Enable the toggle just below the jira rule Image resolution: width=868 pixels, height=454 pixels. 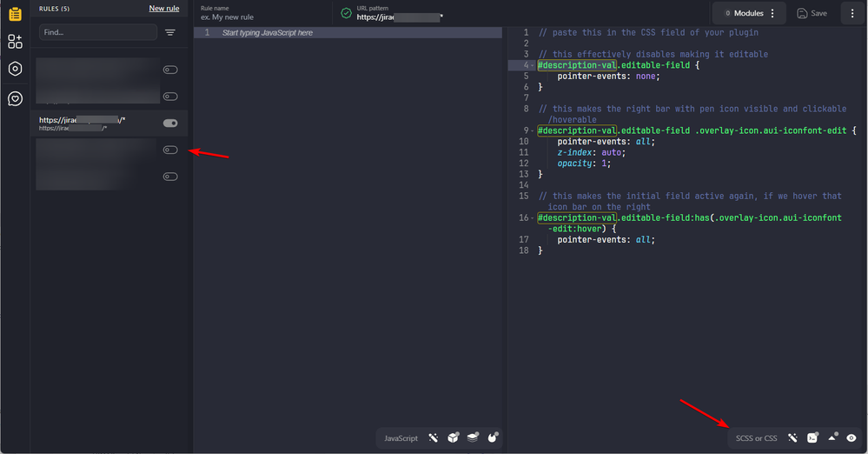click(170, 150)
